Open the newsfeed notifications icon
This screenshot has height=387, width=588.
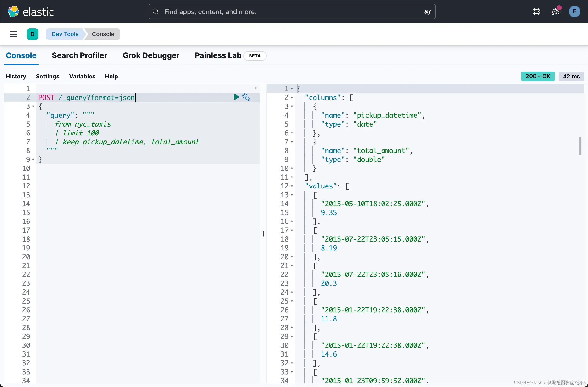click(x=556, y=11)
